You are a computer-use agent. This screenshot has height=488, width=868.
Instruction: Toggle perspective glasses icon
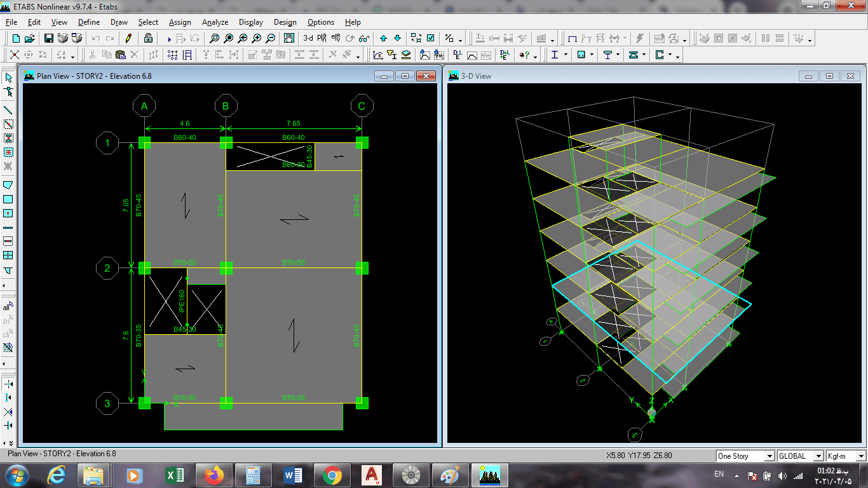coord(364,38)
